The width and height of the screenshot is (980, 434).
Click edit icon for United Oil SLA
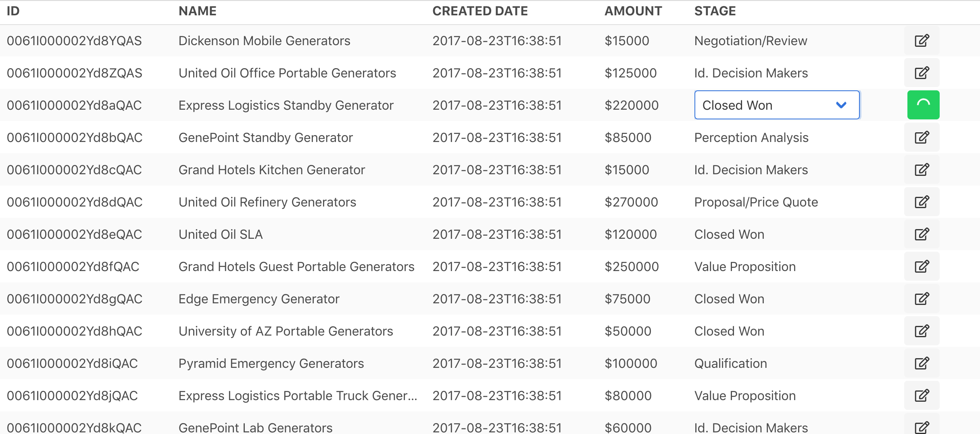tap(922, 234)
